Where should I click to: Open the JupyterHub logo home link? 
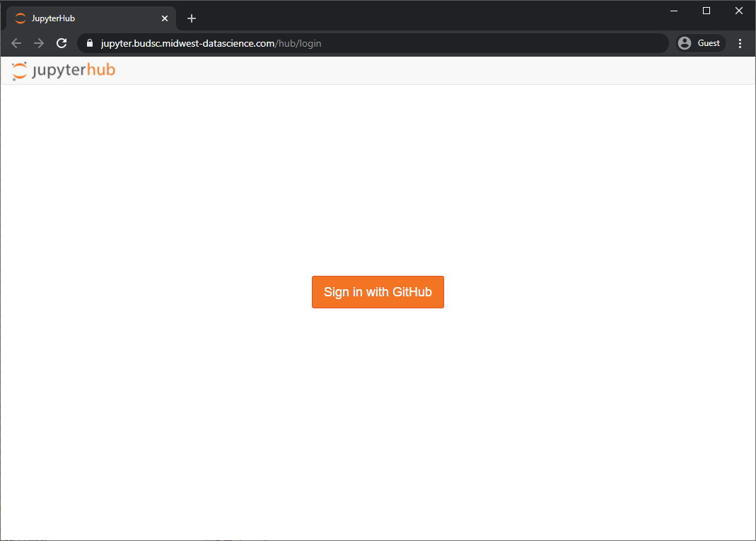point(64,71)
